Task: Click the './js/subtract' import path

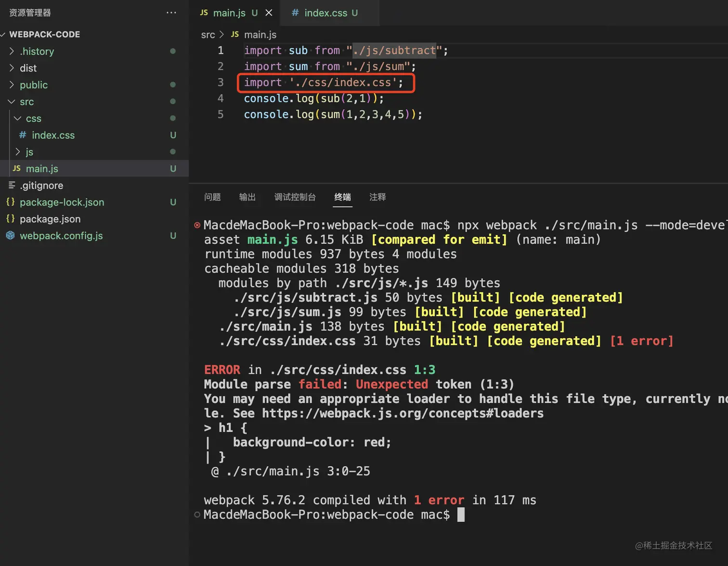Action: (x=394, y=50)
